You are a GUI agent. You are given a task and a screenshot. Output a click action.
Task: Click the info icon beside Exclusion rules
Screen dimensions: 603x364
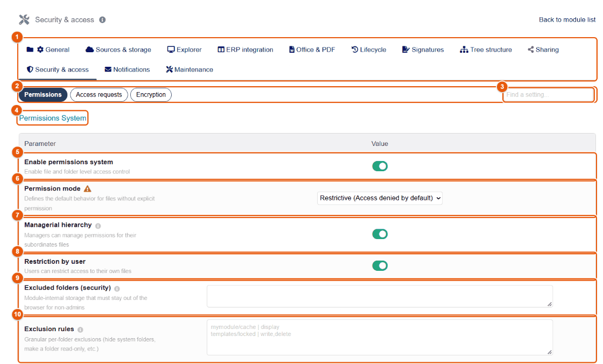click(80, 330)
